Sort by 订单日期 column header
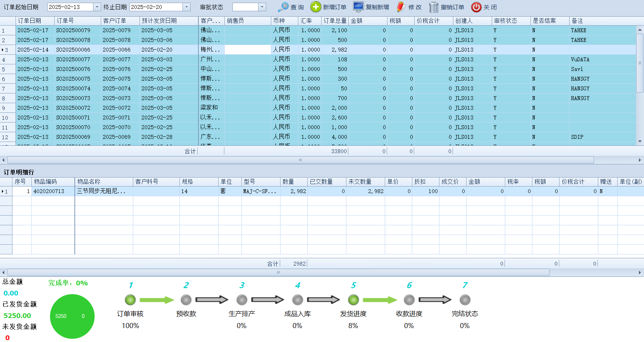This screenshot has width=644, height=342. (x=29, y=21)
